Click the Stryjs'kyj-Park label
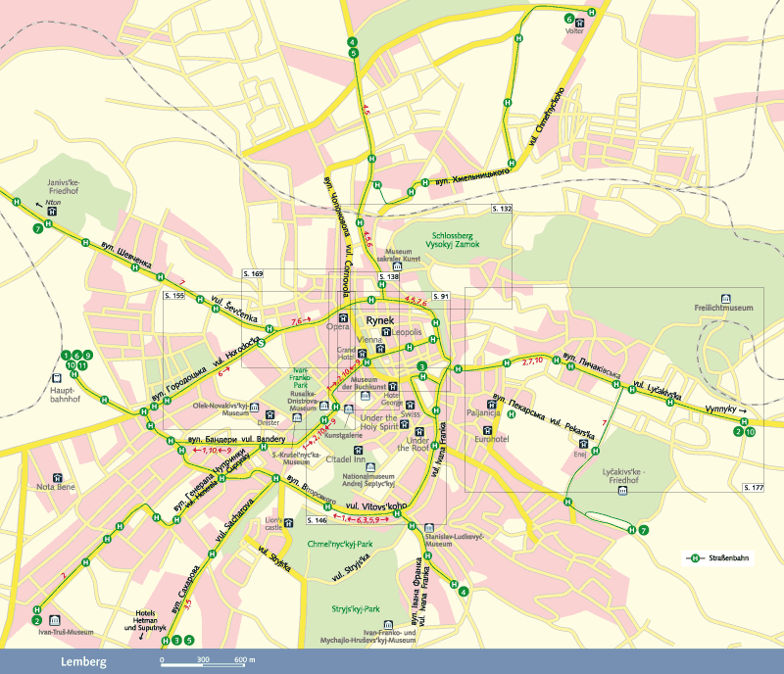784x674 pixels. click(356, 609)
